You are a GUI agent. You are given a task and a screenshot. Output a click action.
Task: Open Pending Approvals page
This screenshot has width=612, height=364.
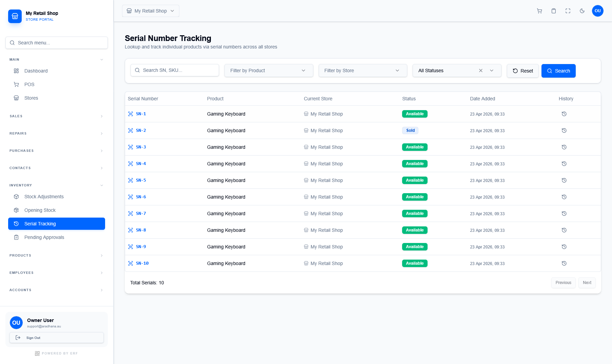coord(57,237)
